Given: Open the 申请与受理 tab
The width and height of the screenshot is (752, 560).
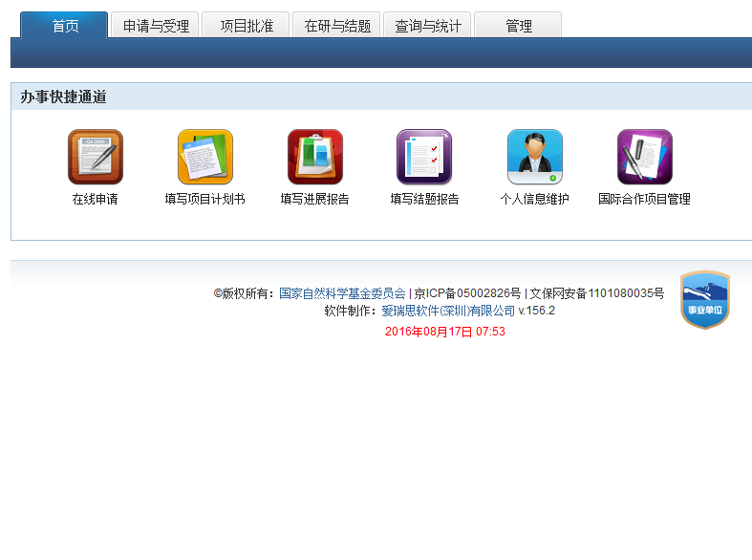Looking at the screenshot, I should 156,26.
